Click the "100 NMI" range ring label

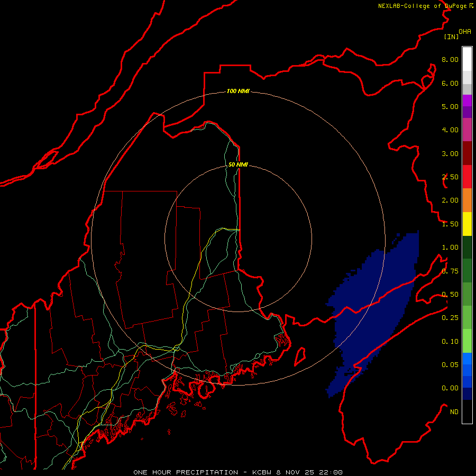(238, 91)
